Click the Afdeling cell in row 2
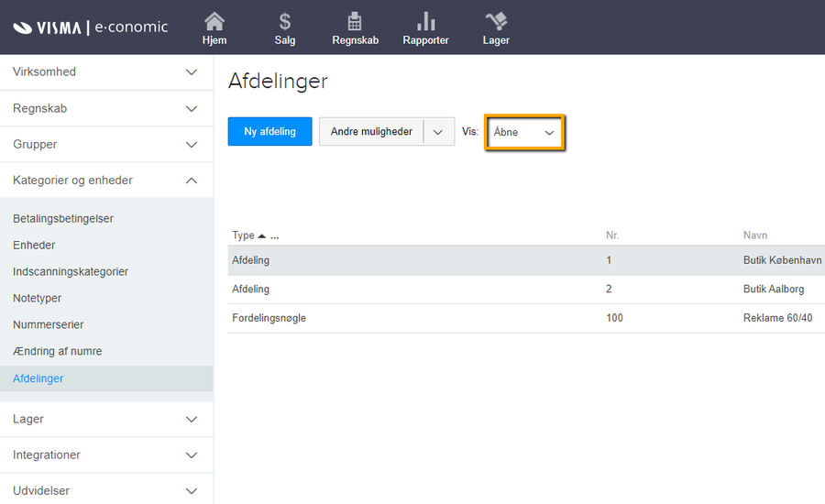 [250, 290]
